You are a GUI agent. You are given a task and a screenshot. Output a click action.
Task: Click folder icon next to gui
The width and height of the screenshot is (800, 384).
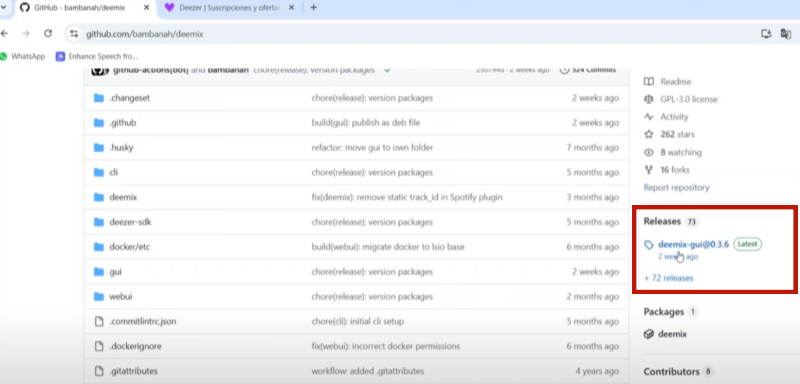pyautogui.click(x=99, y=272)
